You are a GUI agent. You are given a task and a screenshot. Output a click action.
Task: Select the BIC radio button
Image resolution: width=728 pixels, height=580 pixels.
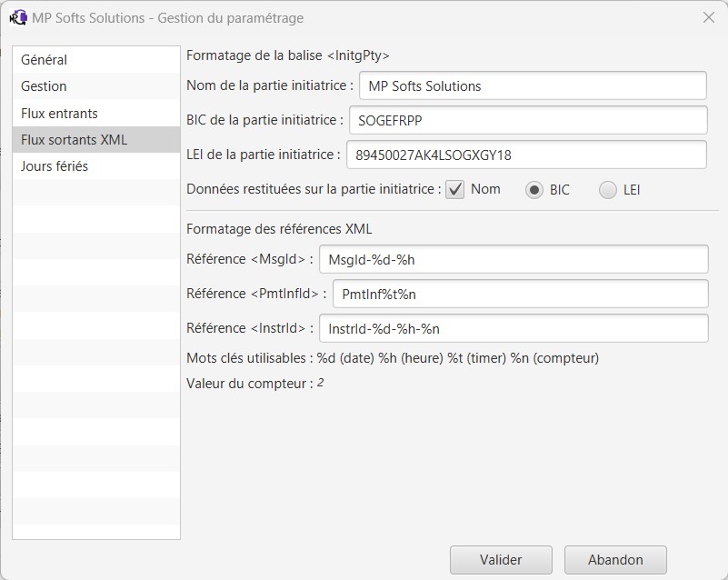534,190
